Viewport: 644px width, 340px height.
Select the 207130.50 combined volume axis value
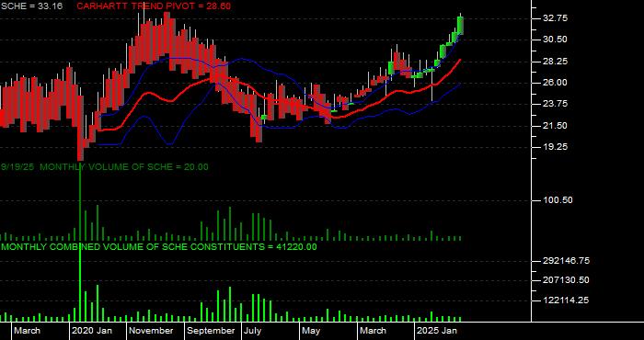coord(567,280)
